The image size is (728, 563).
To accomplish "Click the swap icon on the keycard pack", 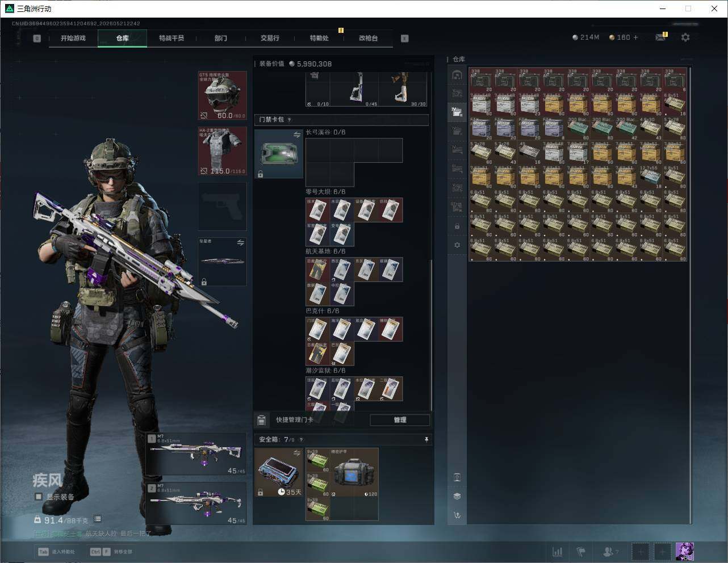I will pyautogui.click(x=296, y=135).
